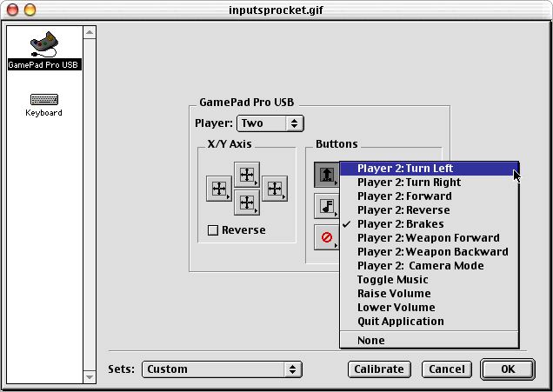This screenshot has width=553, height=392.
Task: Open the Sets popup showing Custom
Action: [222, 369]
